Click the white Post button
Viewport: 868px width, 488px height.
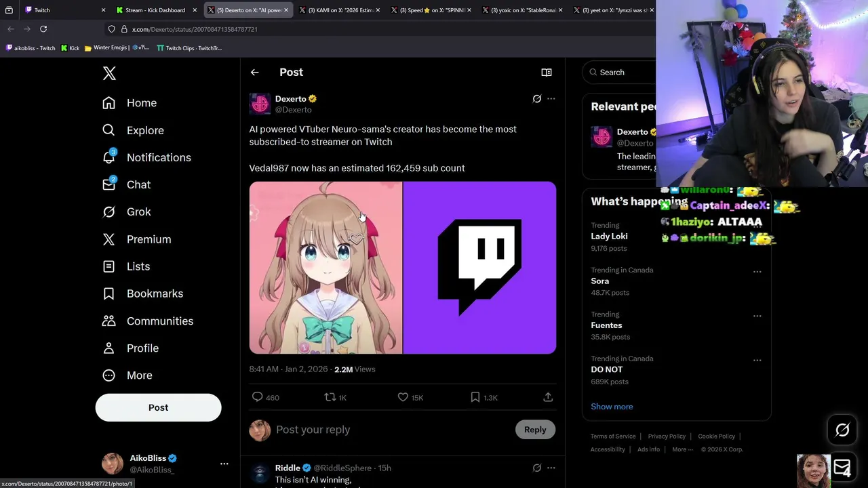[x=158, y=407]
